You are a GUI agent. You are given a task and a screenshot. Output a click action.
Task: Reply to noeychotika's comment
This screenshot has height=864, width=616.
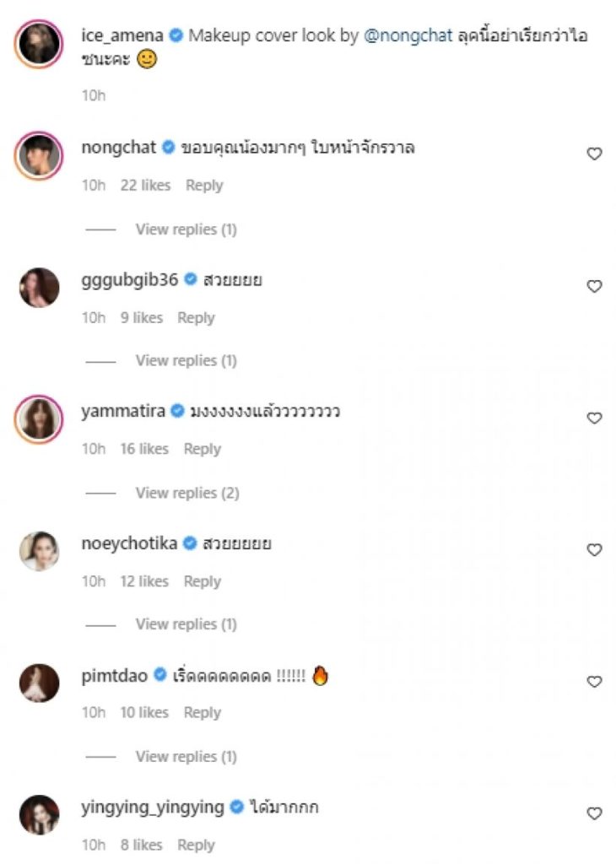(202, 581)
